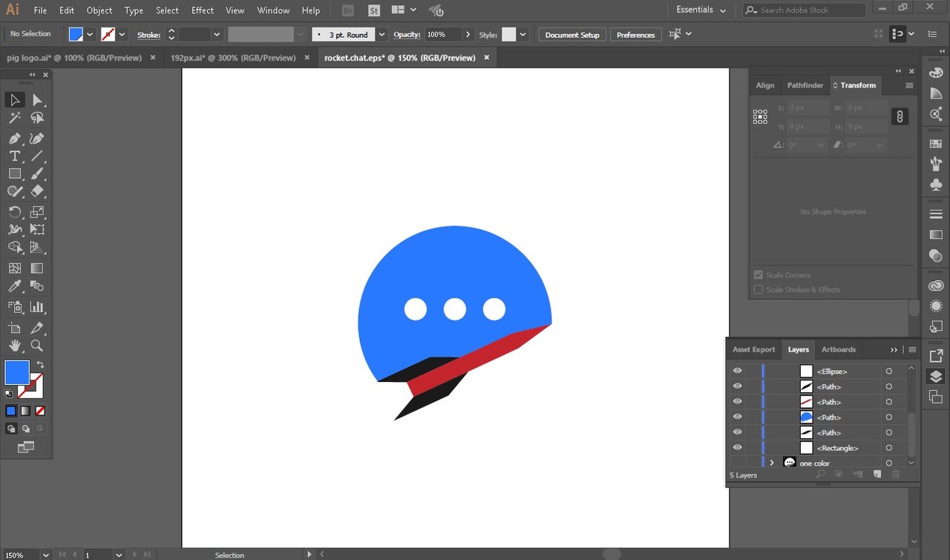Select the Mesh tool
Screen dimensions: 950x560
(x=15, y=269)
